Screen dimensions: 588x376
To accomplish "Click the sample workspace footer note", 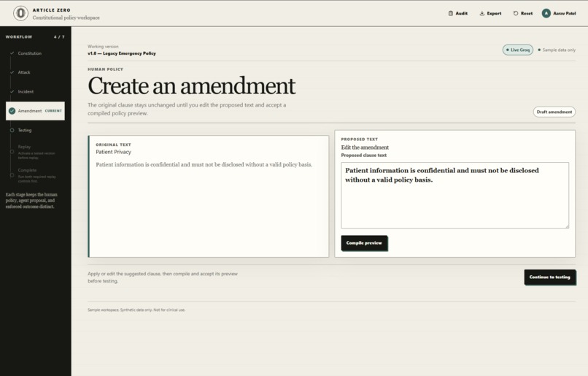I will 136,310.
